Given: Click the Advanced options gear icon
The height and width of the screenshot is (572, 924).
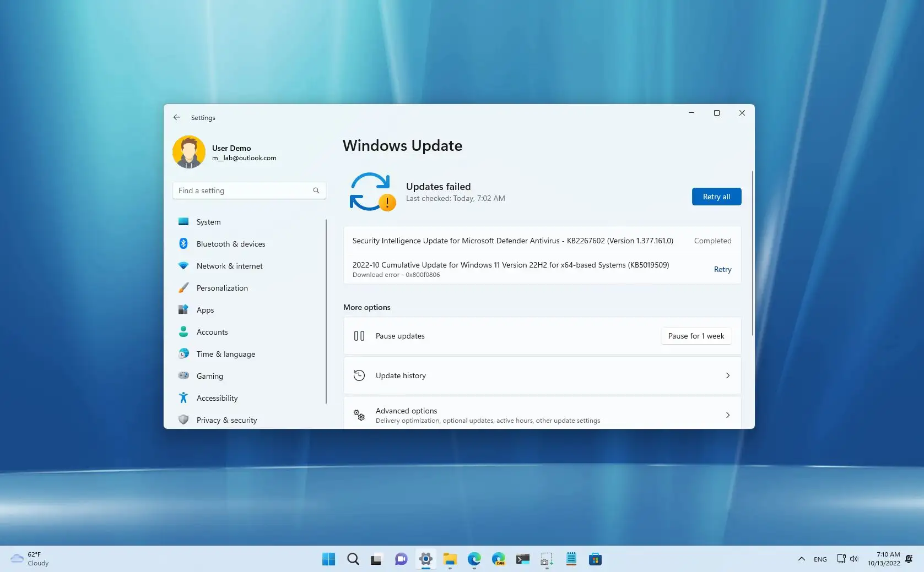Looking at the screenshot, I should tap(360, 415).
